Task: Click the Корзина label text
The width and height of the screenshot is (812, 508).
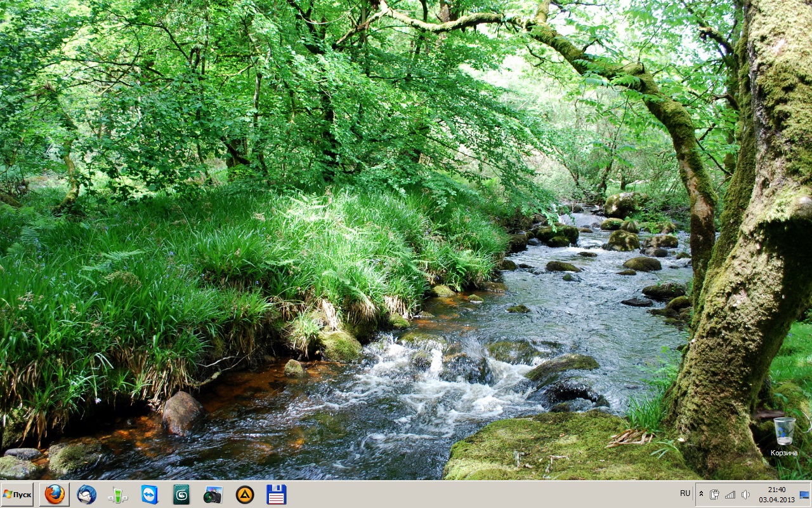Action: click(x=784, y=453)
